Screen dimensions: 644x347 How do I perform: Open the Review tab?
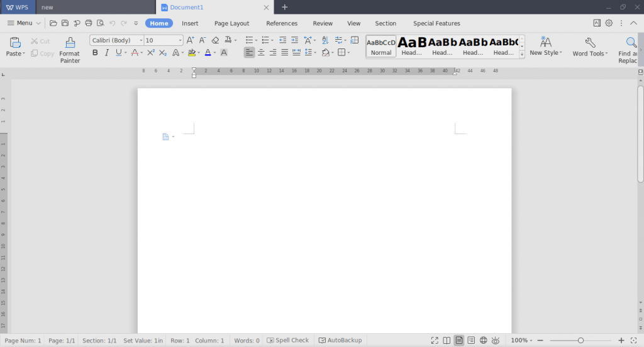tap(323, 23)
